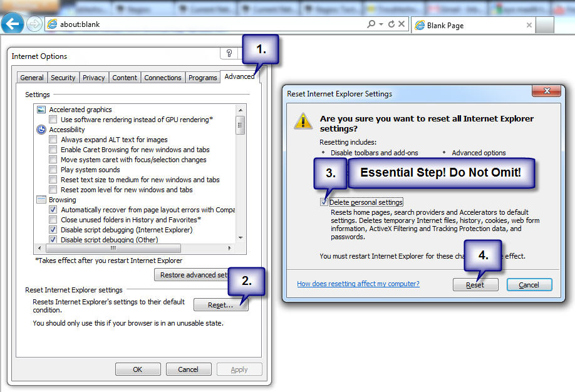Click the Accelerated graphics category icon
The width and height of the screenshot is (575, 392).
click(x=41, y=110)
